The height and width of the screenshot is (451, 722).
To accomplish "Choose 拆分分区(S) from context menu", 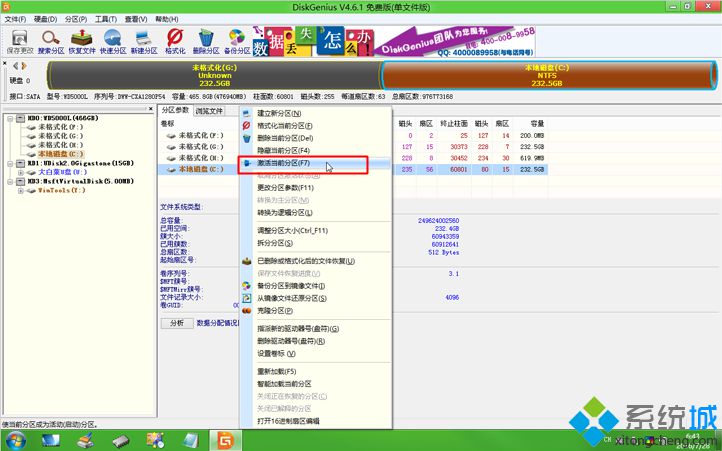I will coord(315,243).
